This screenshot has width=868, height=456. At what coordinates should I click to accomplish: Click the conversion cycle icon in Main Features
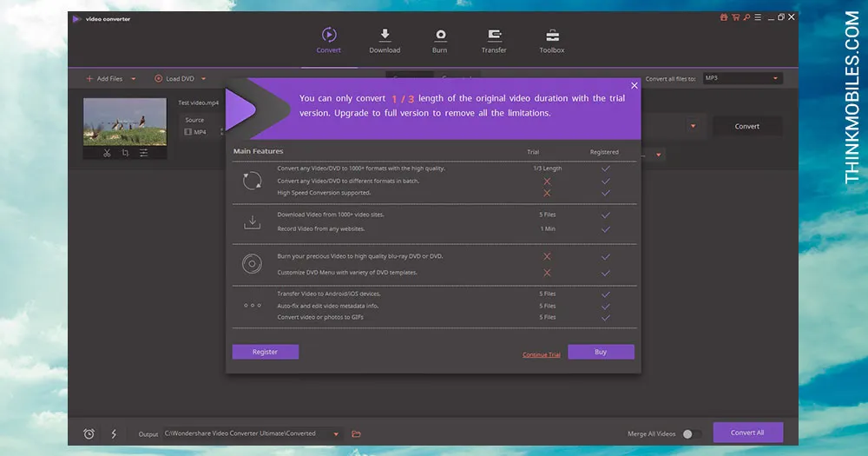[252, 181]
